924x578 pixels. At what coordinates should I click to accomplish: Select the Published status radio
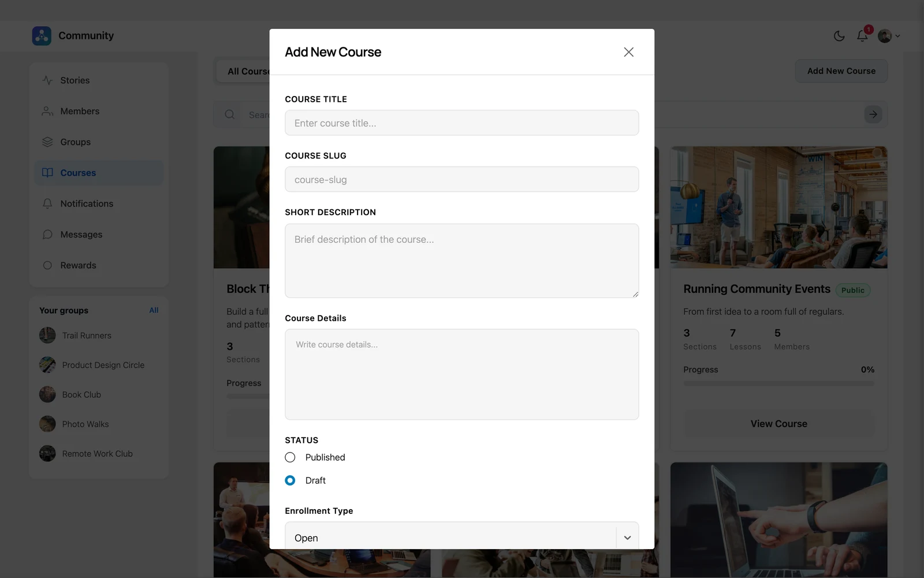[290, 457]
